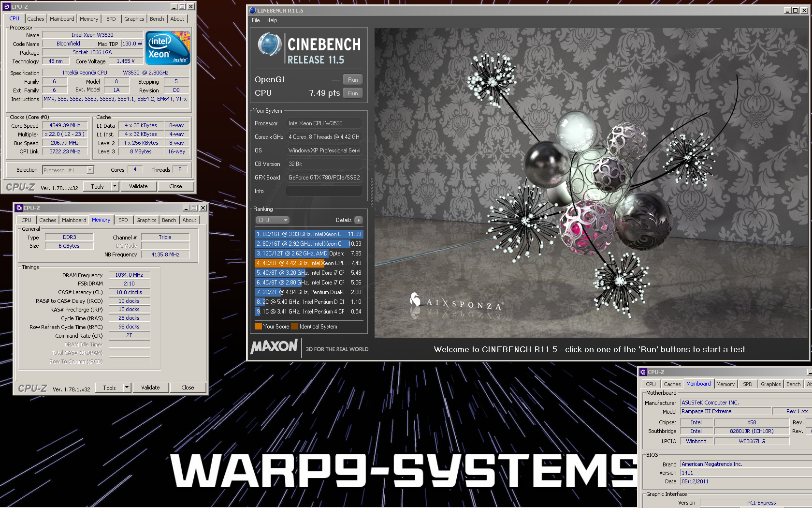
Task: Click the rendered scene preview image
Action: (591, 183)
